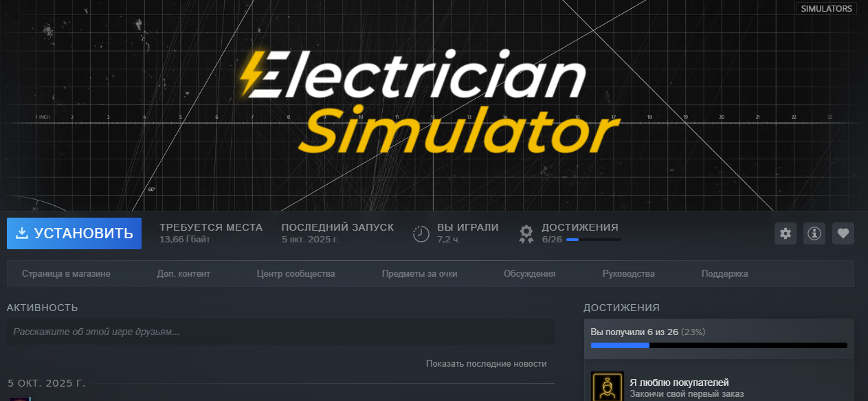Click Показать последние новости link
Viewport: 868px width, 401px height.
click(x=486, y=364)
